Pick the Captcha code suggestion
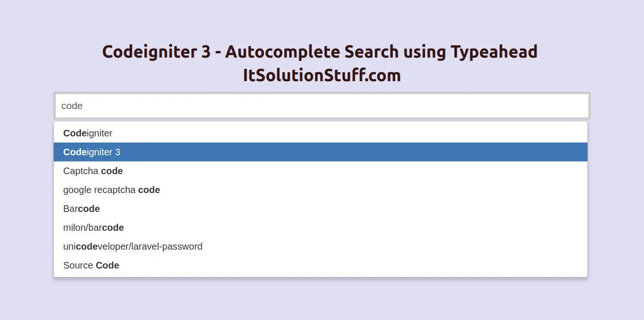The width and height of the screenshot is (644, 320). [321, 171]
